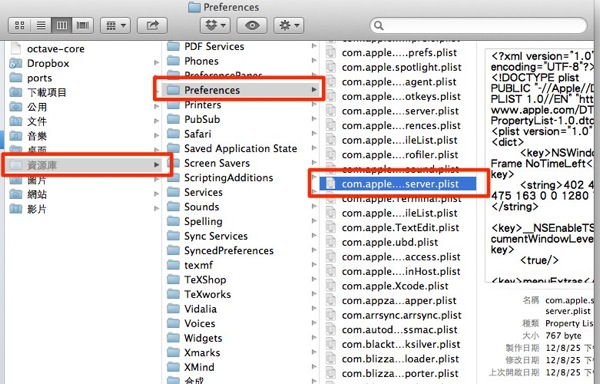Select the Dropbox folder icon
Image resolution: width=600 pixels, height=384 pixels.
click(15, 63)
